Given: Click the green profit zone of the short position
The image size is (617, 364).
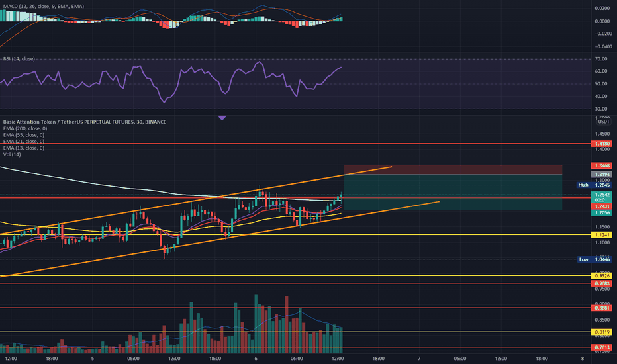Looking at the screenshot, I should tap(453, 192).
